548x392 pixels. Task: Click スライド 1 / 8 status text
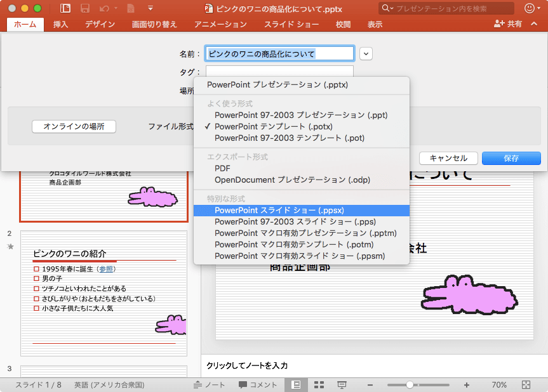[x=38, y=384]
